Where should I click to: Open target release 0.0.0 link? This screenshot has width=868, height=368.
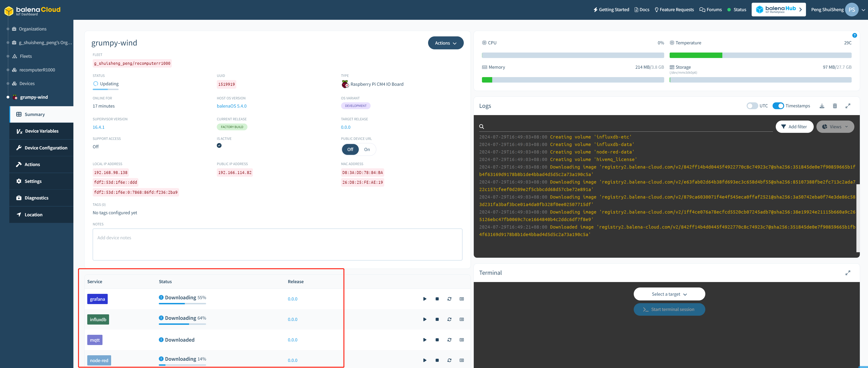345,127
